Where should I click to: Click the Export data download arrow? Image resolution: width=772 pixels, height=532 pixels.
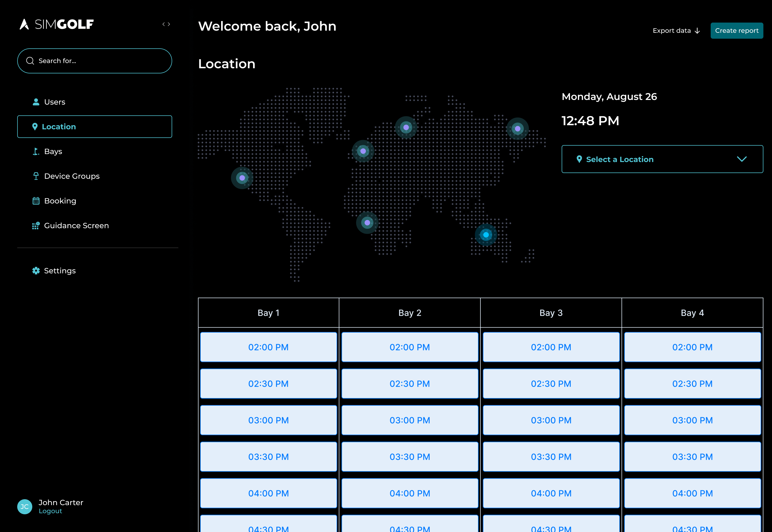697,31
